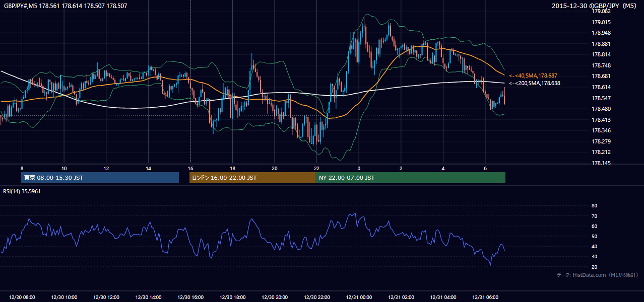Click RSI scale level 60
644x302 pixels.
click(595, 226)
